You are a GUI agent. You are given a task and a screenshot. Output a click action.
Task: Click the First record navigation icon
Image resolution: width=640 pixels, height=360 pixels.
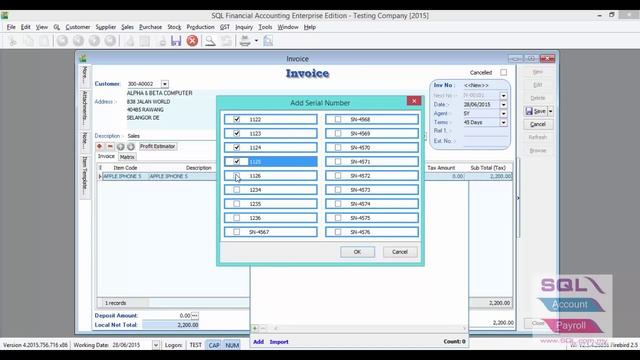tap(62, 41)
